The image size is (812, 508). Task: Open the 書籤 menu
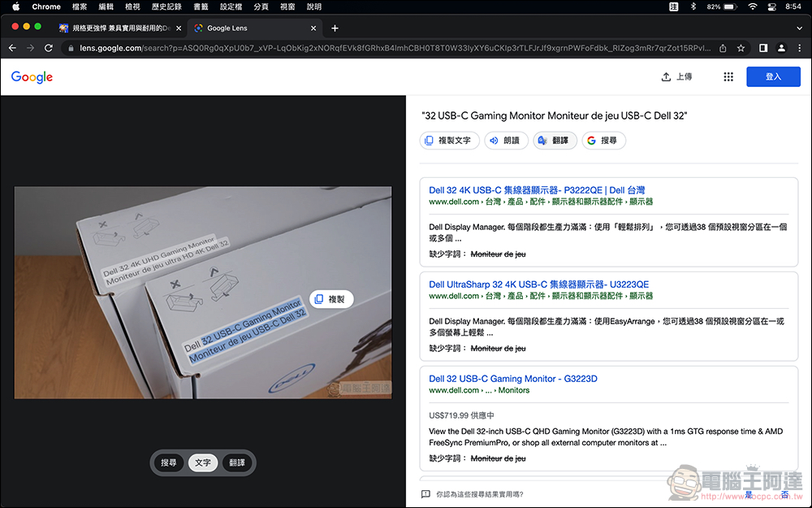[x=201, y=7]
